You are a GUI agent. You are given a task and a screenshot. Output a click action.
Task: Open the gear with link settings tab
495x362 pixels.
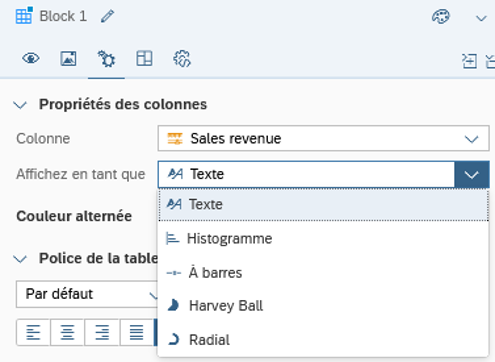(182, 59)
